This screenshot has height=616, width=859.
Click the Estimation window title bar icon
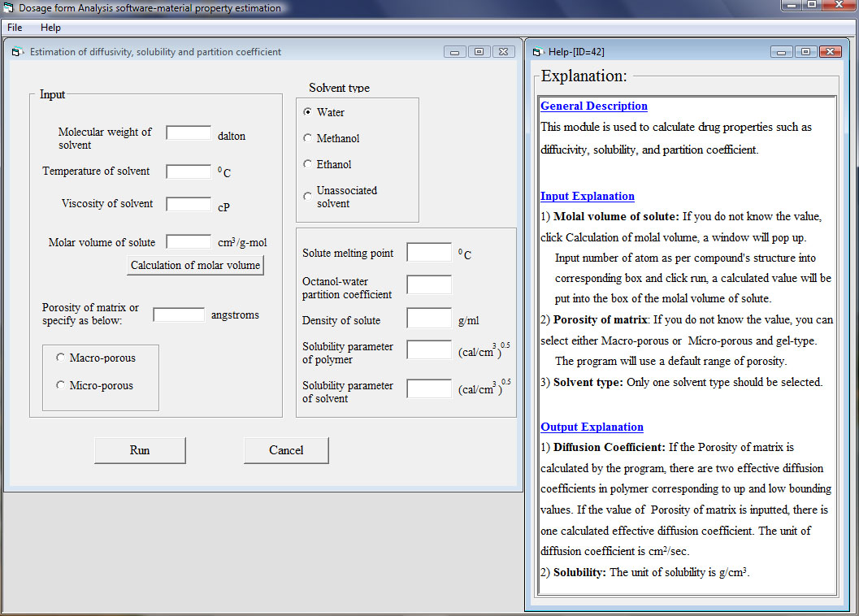[x=18, y=52]
